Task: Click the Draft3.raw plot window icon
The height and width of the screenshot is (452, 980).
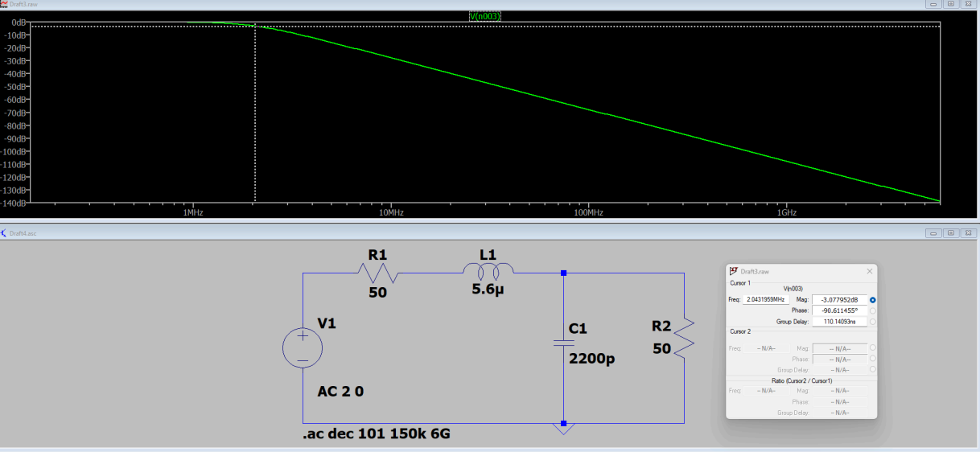Action: tap(3, 4)
